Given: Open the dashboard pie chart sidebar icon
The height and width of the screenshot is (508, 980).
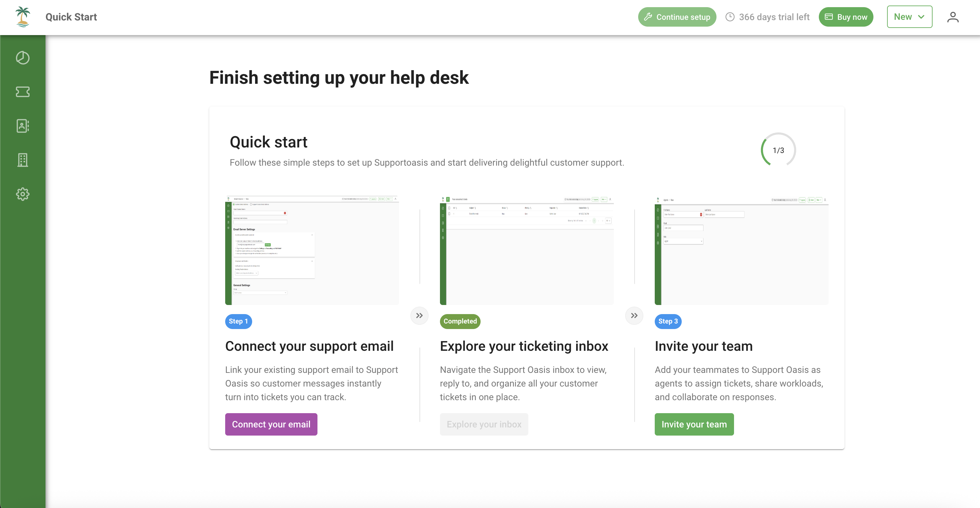Looking at the screenshot, I should pos(22,58).
